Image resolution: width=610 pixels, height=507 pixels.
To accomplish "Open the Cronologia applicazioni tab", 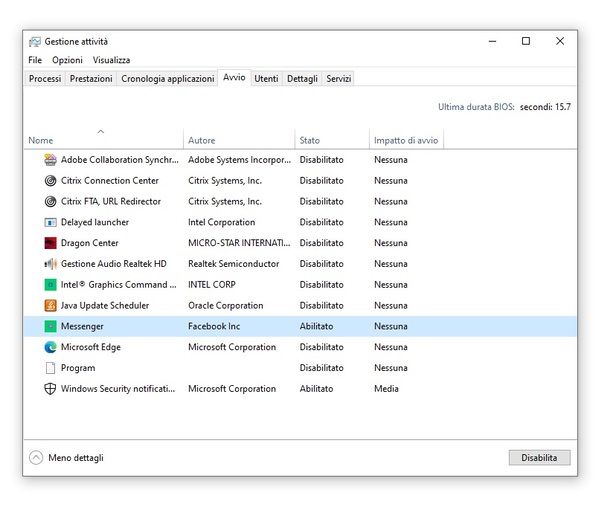I will pos(167,79).
